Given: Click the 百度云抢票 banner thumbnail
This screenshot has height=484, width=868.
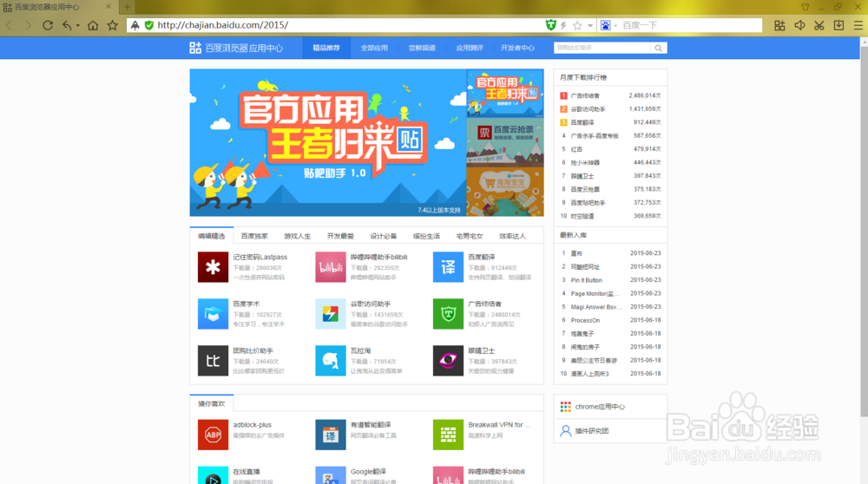Looking at the screenshot, I should point(505,142).
